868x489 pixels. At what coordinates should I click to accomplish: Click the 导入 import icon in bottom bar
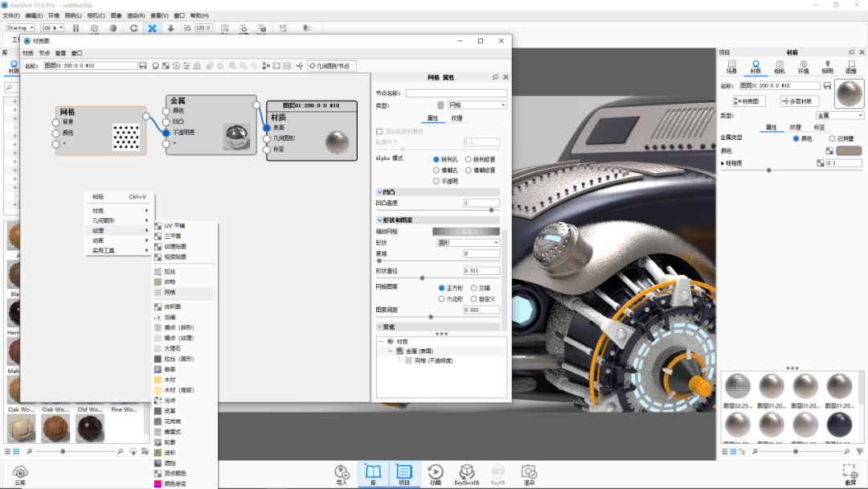pos(342,475)
